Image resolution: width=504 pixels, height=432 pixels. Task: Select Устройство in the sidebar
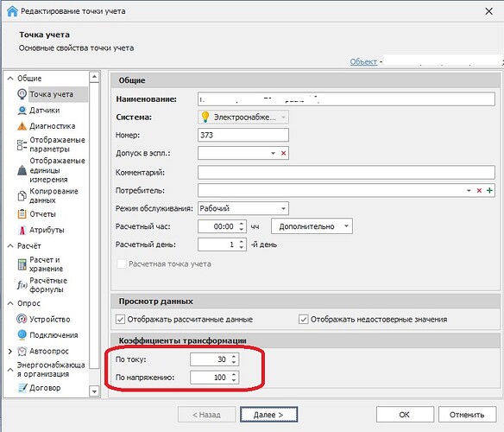click(x=50, y=320)
